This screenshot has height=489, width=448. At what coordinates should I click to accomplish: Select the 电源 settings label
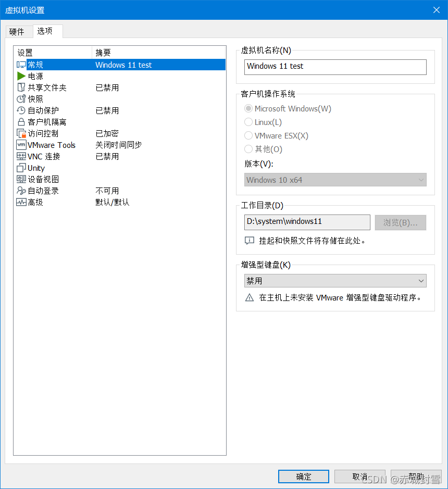[x=35, y=77]
